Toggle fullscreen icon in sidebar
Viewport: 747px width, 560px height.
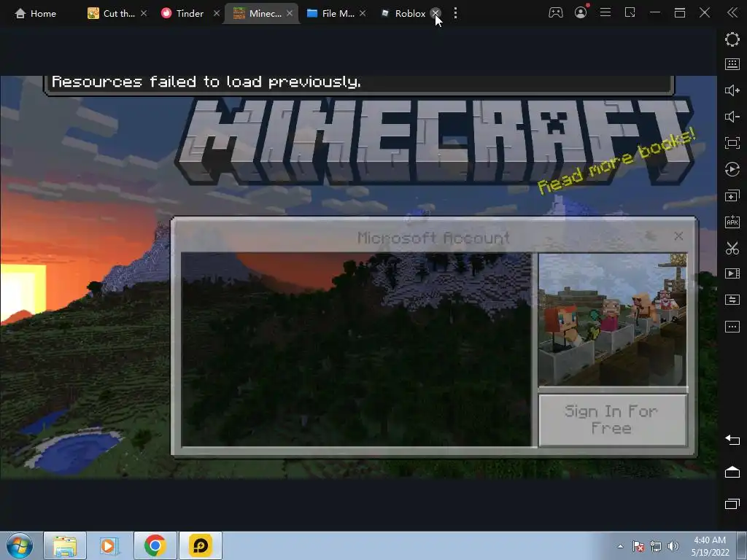click(x=732, y=143)
